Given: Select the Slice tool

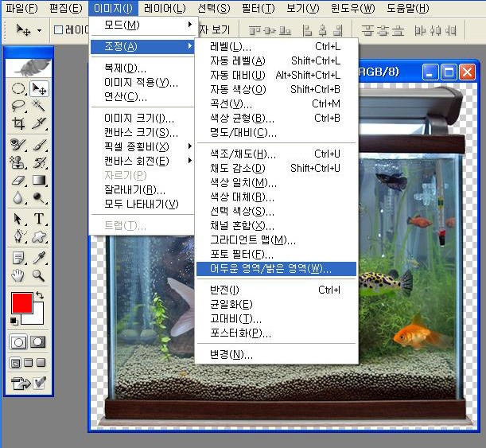Looking at the screenshot, I should (x=39, y=123).
